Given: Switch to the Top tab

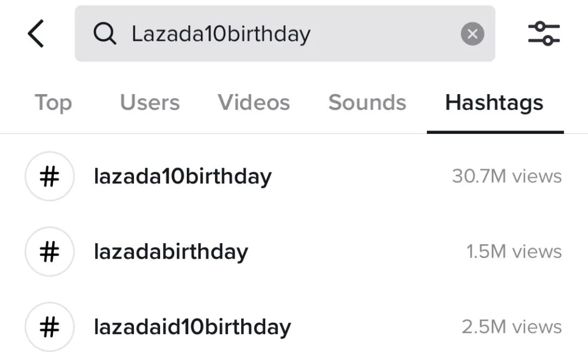Looking at the screenshot, I should [53, 103].
